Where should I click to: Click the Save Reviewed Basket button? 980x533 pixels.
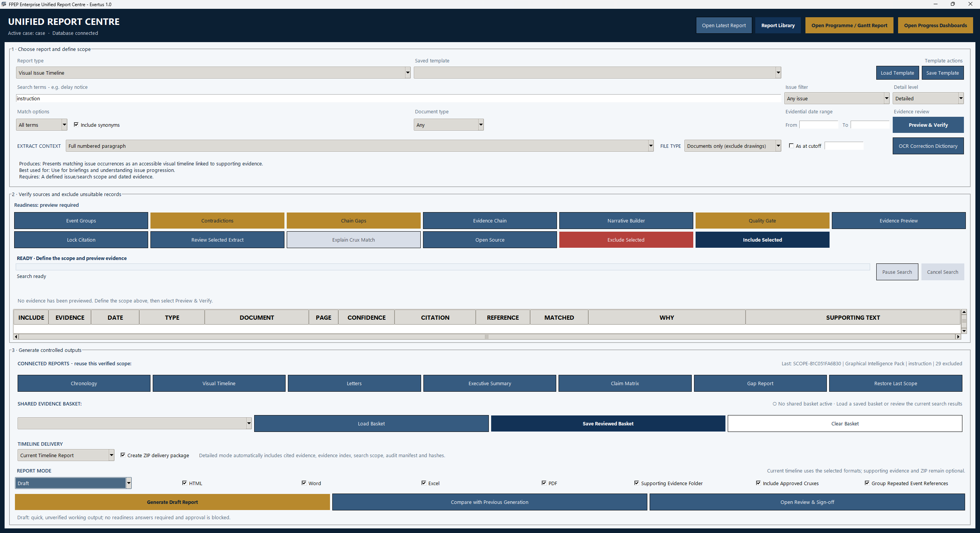(608, 423)
